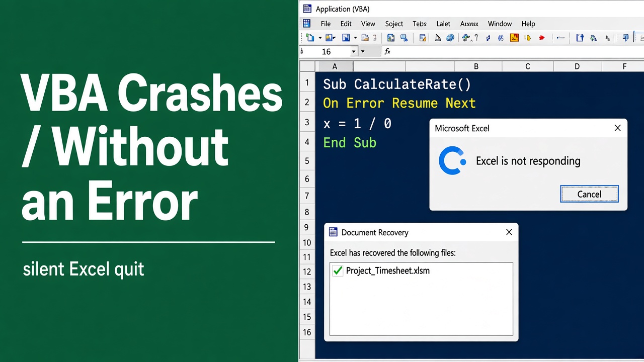Screen dimensions: 644x362
Task: Select row 1 header
Action: [x=307, y=82]
